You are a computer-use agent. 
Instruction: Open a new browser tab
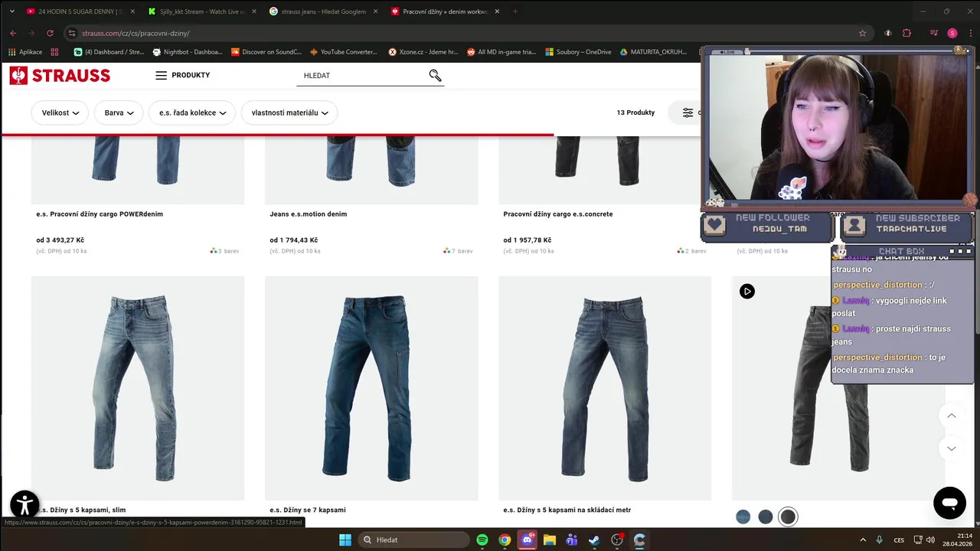515,11
